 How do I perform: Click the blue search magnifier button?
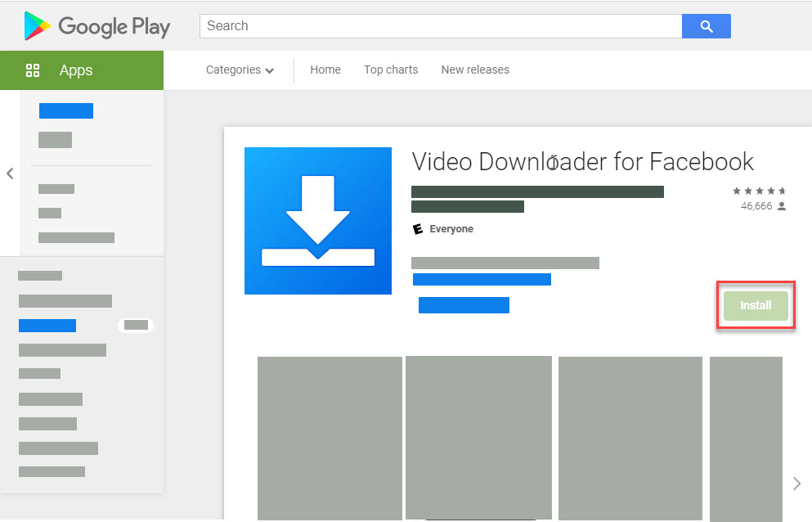click(x=707, y=26)
